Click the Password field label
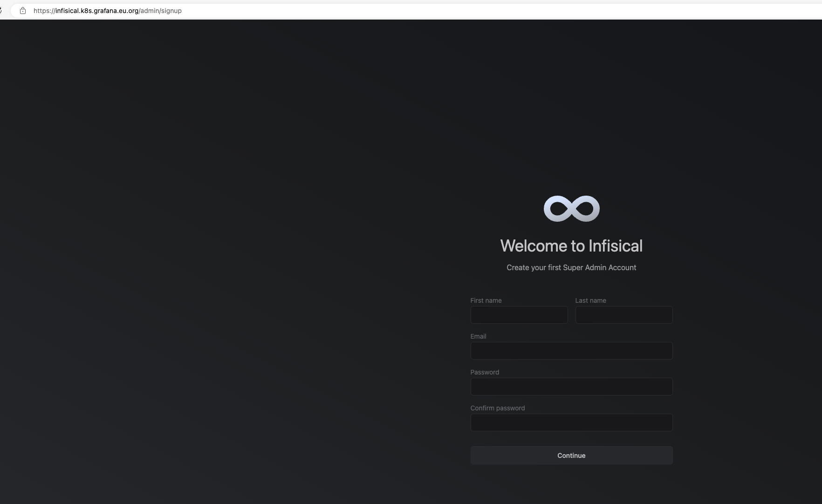Screen dimensions: 822x504 click(x=484, y=372)
